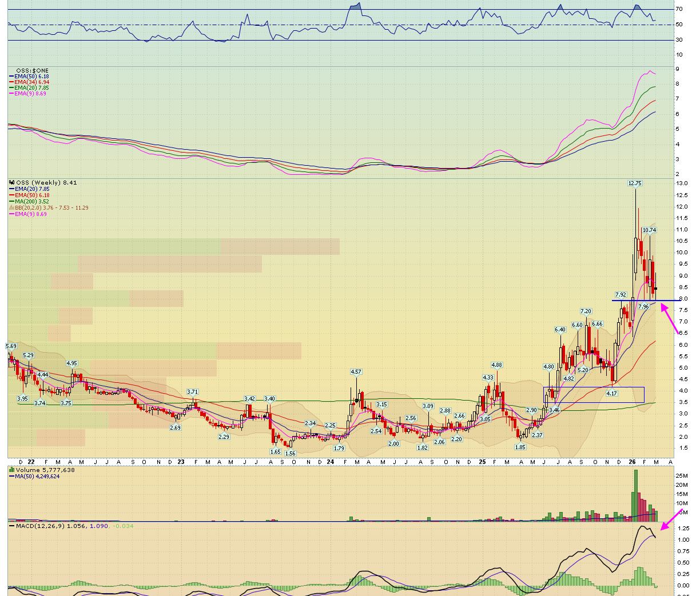Select the 1.85 low price label
The image size is (700, 596).
(x=520, y=447)
